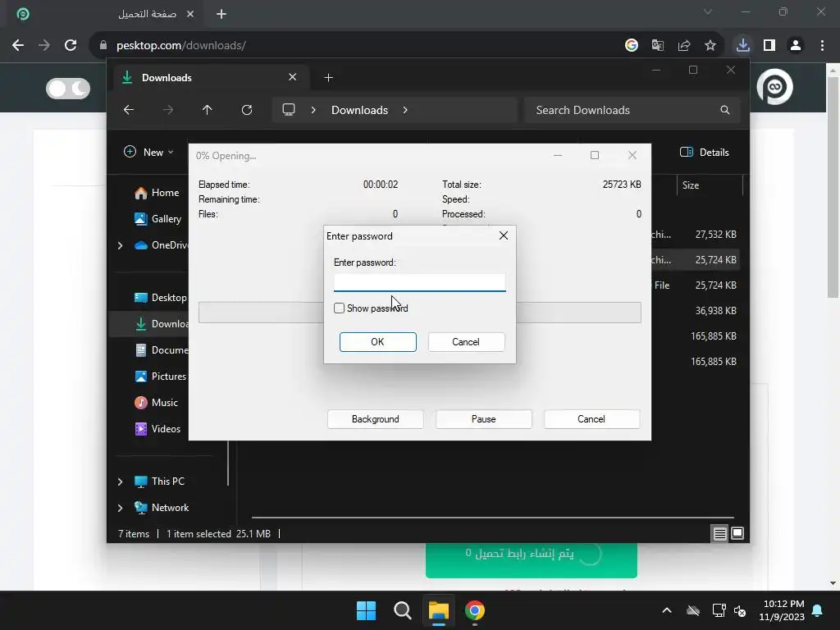Image resolution: width=840 pixels, height=630 pixels.
Task: Expand the OneDrive tree node
Action: click(120, 245)
